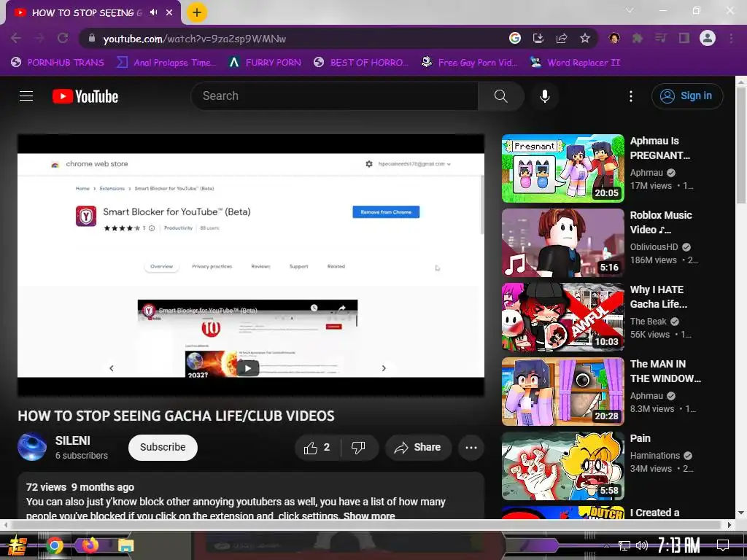747x560 pixels.
Task: Open the media control toolbar icon
Action: 661,38
